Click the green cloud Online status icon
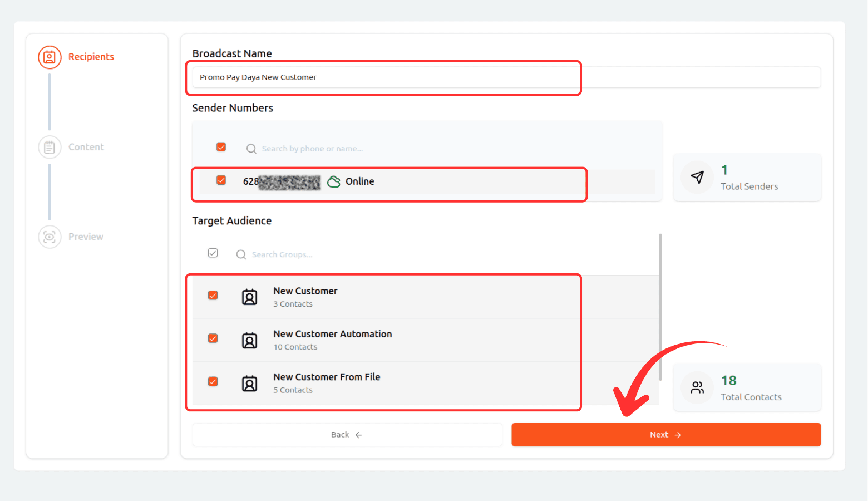The image size is (868, 501). tap(334, 181)
